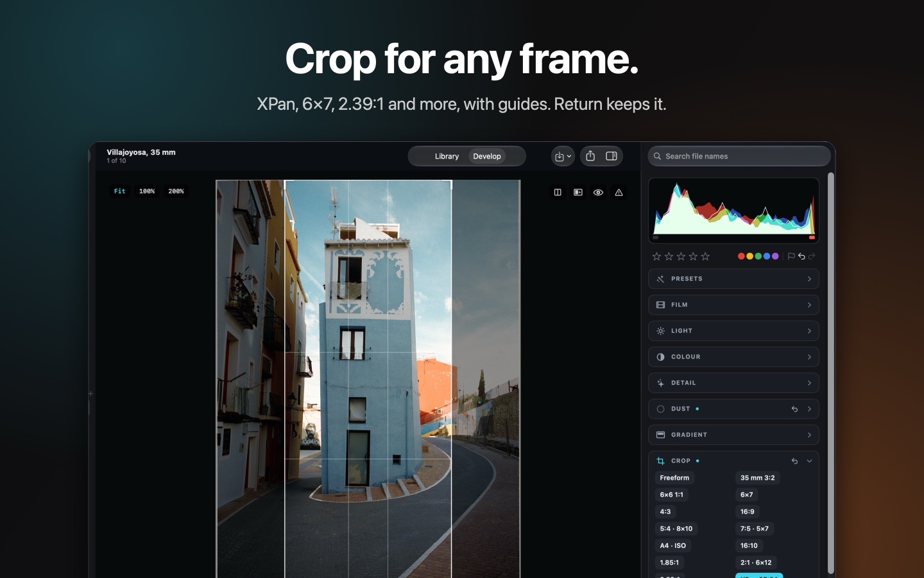Pick the 6×6 1:1 crop ratio
This screenshot has width=924, height=578.
(671, 495)
